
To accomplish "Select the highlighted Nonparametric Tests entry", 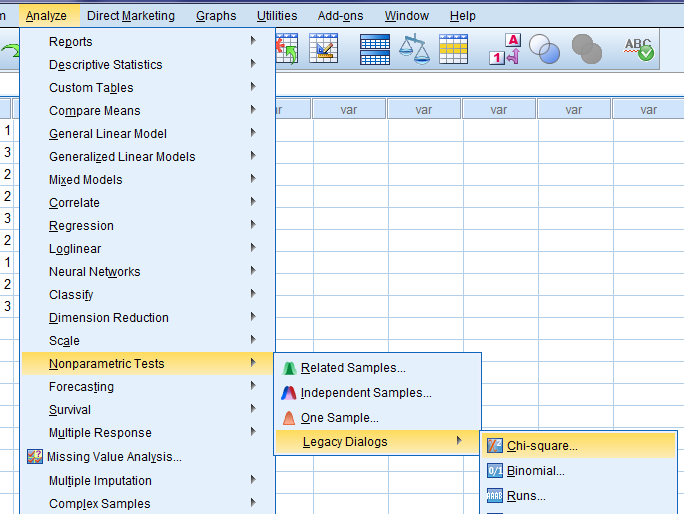I will pos(148,363).
